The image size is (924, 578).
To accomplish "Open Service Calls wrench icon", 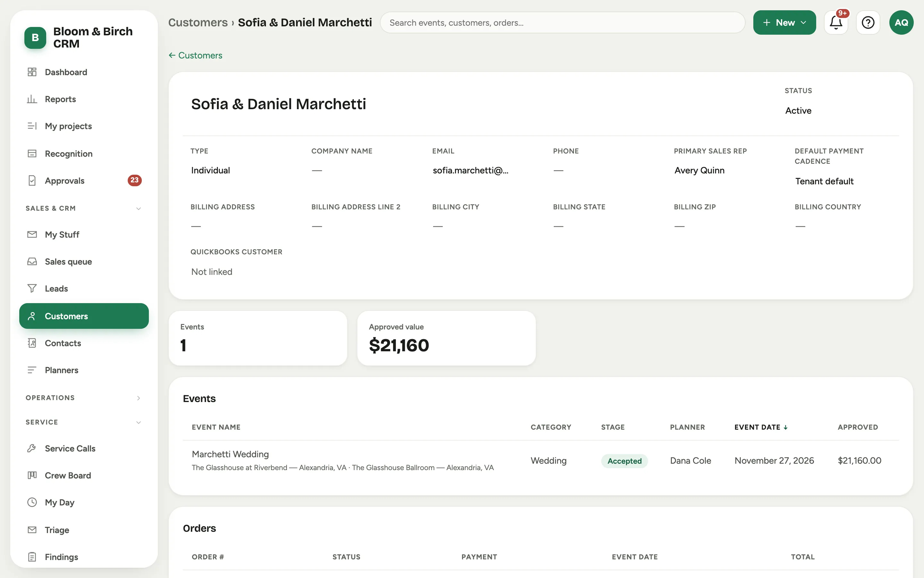I will coord(32,448).
